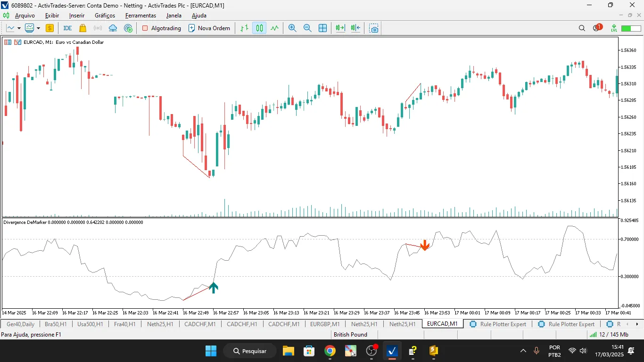644x362 pixels.
Task: Expand hidden taskbar icons chevron
Action: pyautogui.click(x=522, y=351)
